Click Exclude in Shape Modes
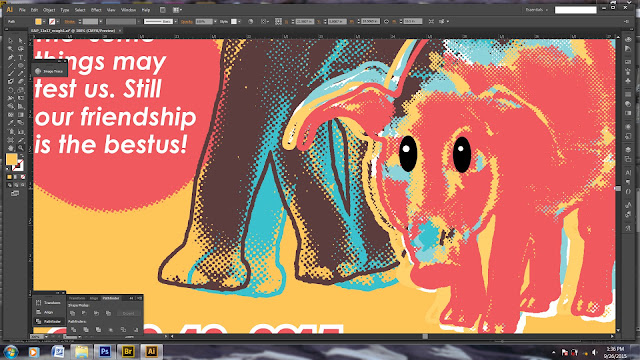 (x=108, y=313)
